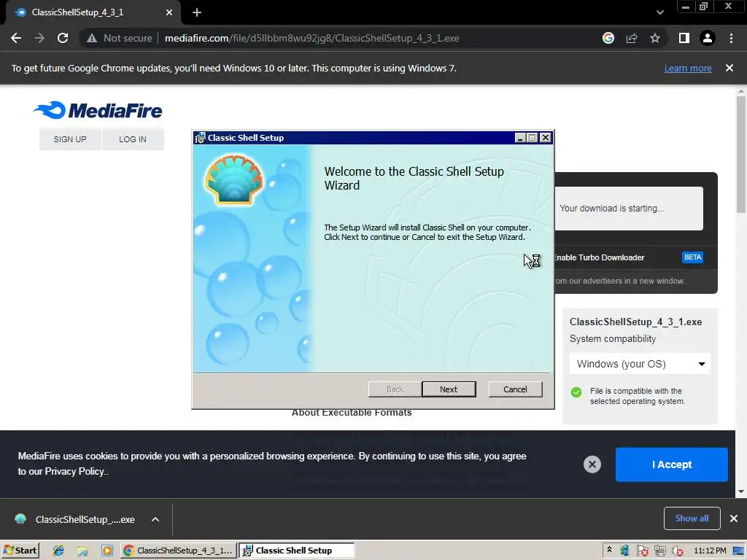The height and width of the screenshot is (560, 747).
Task: Switch to the Classic Shell Setup taskbar button
Action: click(x=297, y=551)
